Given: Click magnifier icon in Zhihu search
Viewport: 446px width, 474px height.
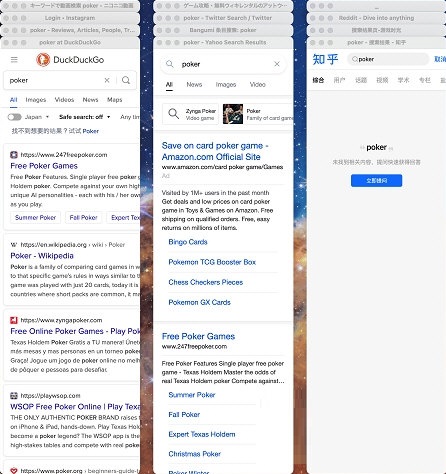Looking at the screenshot, I should (x=355, y=59).
